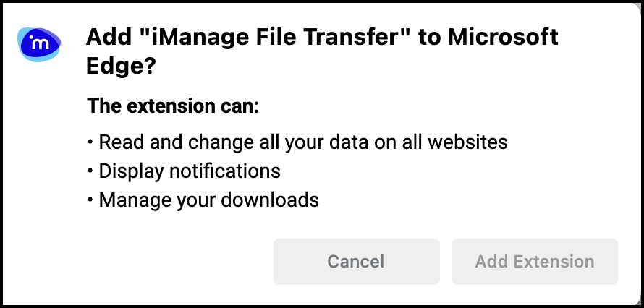Click the bullet before "Display notifications"
644x308 pixels.
tap(91, 171)
